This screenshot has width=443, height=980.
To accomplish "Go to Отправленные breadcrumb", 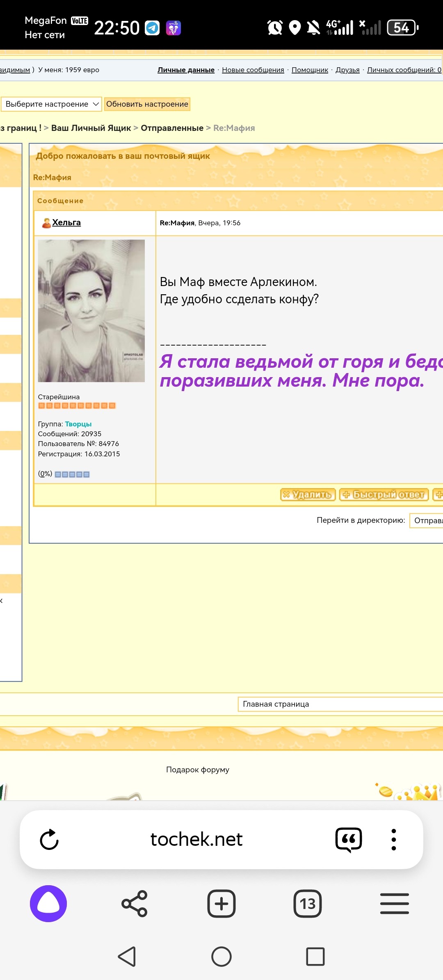I will tap(172, 128).
